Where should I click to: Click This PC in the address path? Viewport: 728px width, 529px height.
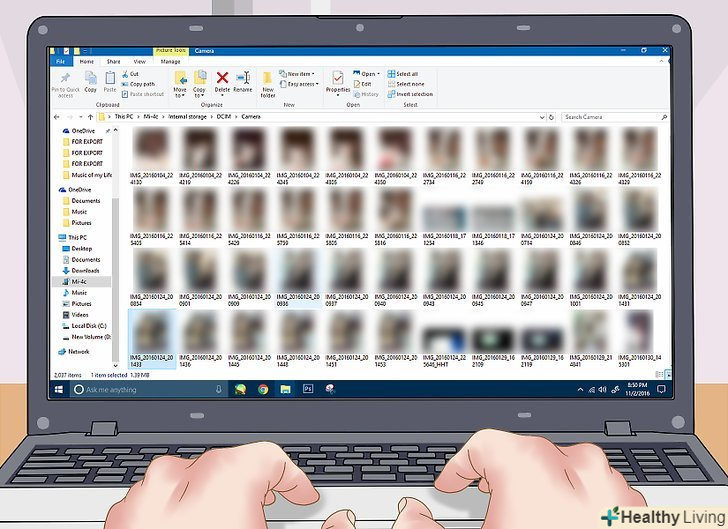click(124, 117)
